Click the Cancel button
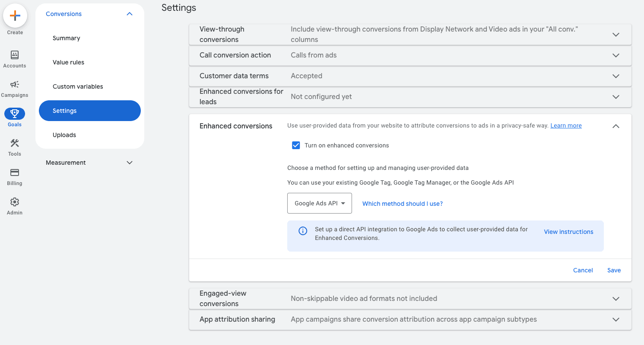The width and height of the screenshot is (644, 345). pos(583,270)
